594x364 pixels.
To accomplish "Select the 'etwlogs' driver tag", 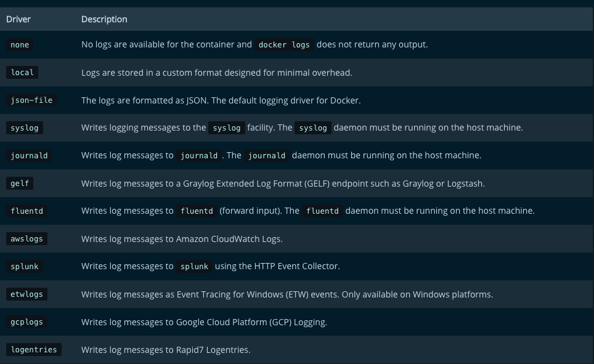I will pos(27,294).
